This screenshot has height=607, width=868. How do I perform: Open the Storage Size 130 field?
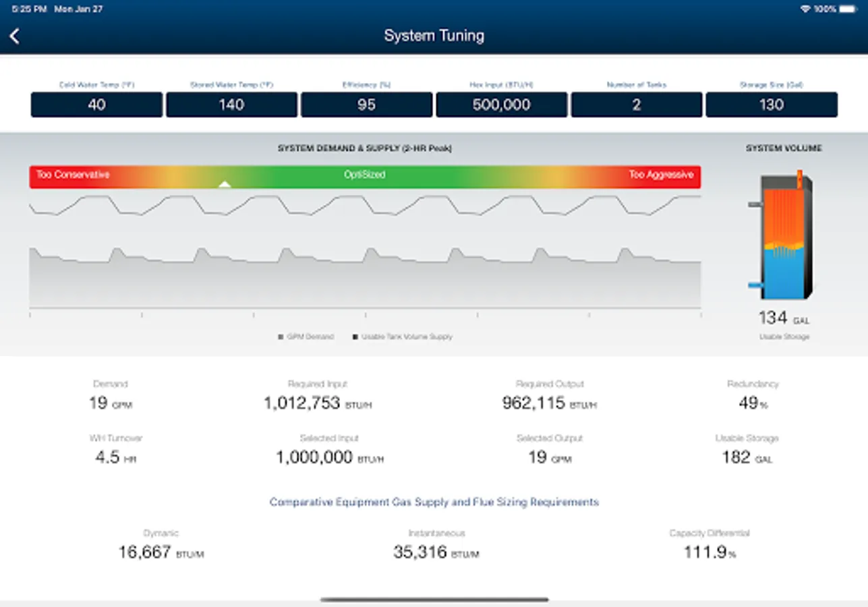[771, 105]
